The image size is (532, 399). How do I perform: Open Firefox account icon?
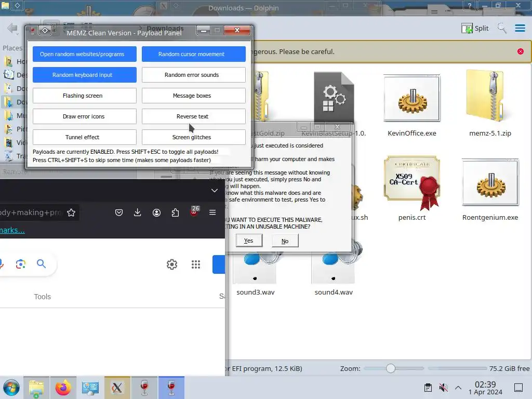pyautogui.click(x=156, y=212)
